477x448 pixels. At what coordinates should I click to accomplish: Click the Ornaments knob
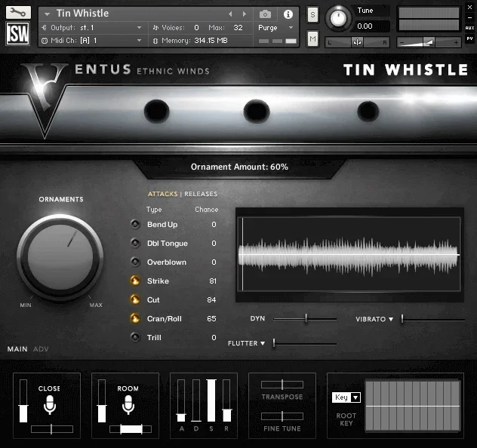(60, 257)
